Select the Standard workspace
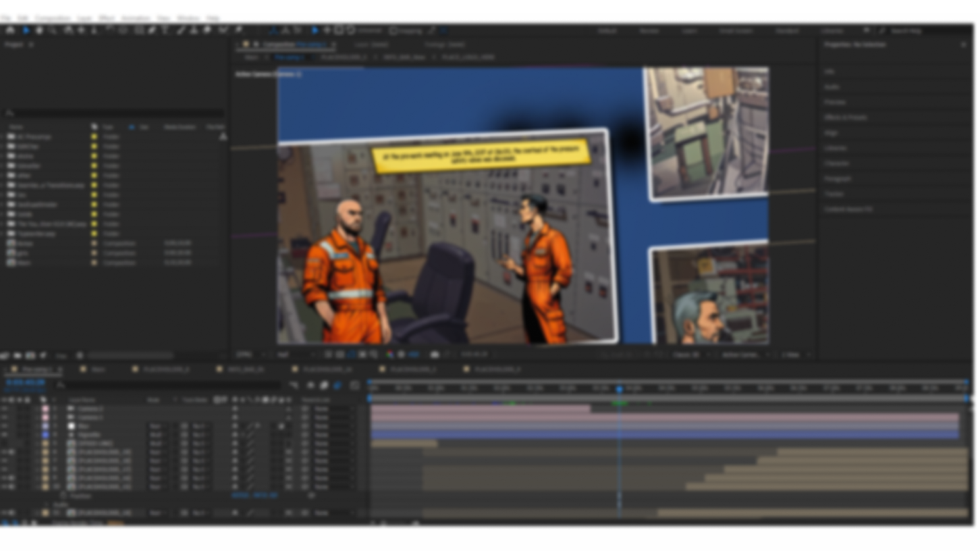 [x=787, y=30]
